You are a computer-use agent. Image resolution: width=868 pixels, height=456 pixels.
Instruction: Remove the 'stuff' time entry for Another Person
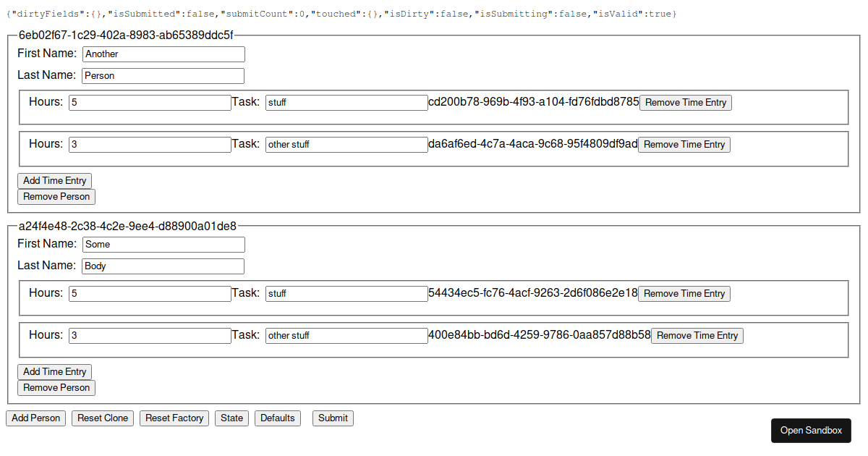[685, 102]
